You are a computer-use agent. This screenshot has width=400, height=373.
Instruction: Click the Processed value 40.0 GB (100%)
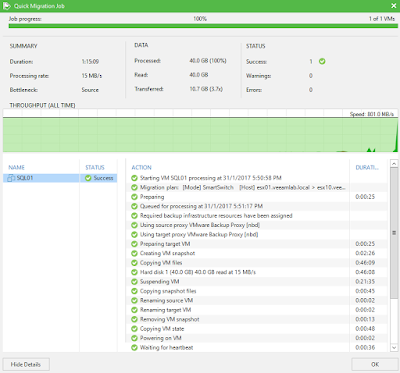(208, 61)
